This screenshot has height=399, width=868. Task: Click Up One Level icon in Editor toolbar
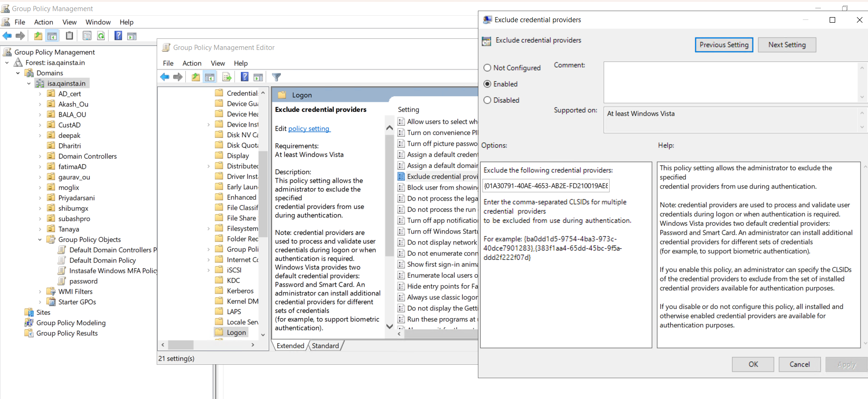coord(196,77)
